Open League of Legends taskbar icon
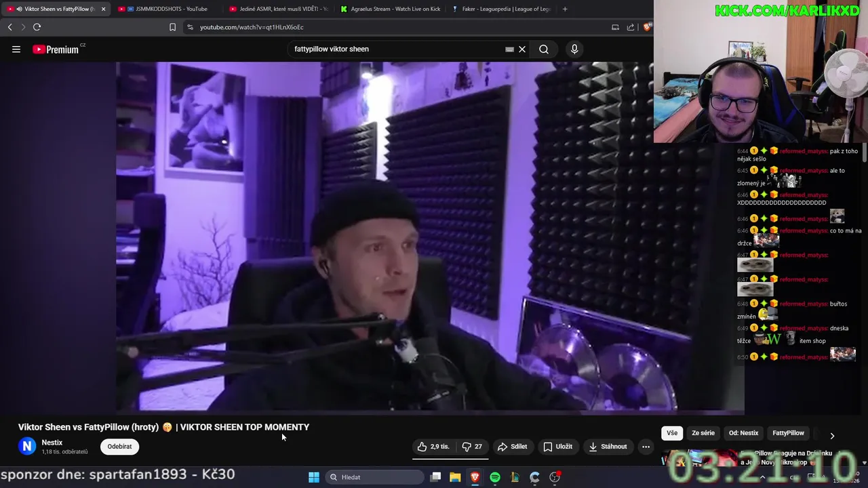Screen dimensions: 868x488 515,477
